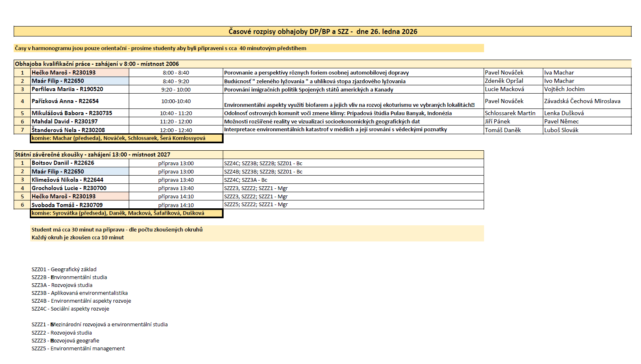The width and height of the screenshot is (641, 364).
Task: Click the note 'Každý okruh je zkoušen cca 10 minut'
Action: (x=78, y=238)
